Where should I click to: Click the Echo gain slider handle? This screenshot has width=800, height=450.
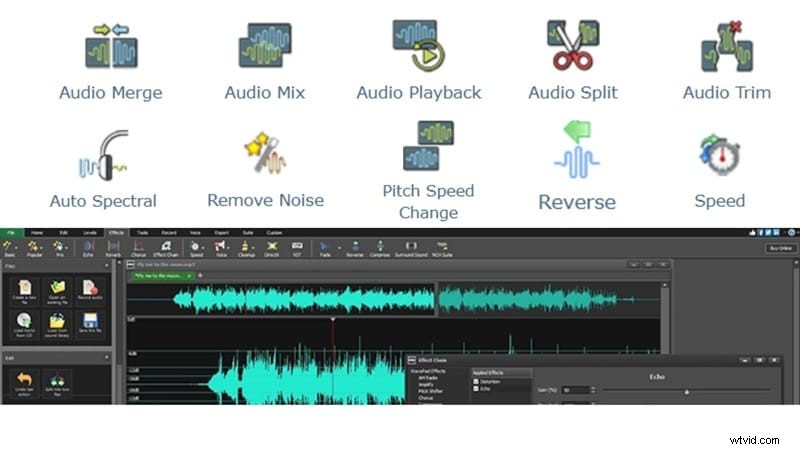tap(687, 391)
